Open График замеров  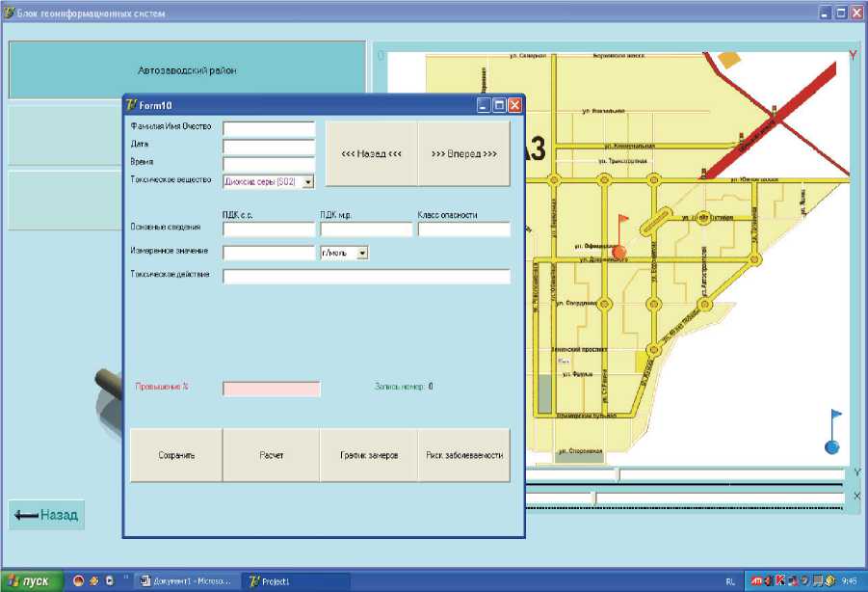[x=367, y=454]
